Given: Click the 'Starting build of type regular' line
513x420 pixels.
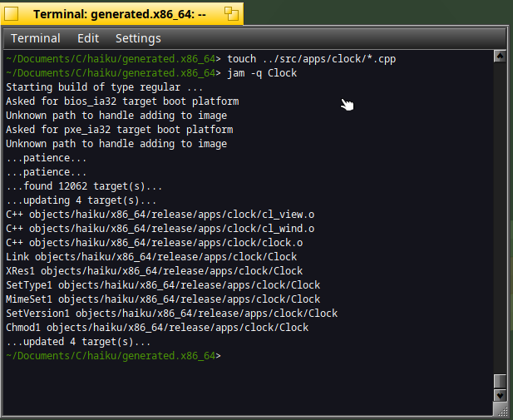Looking at the screenshot, I should 105,87.
